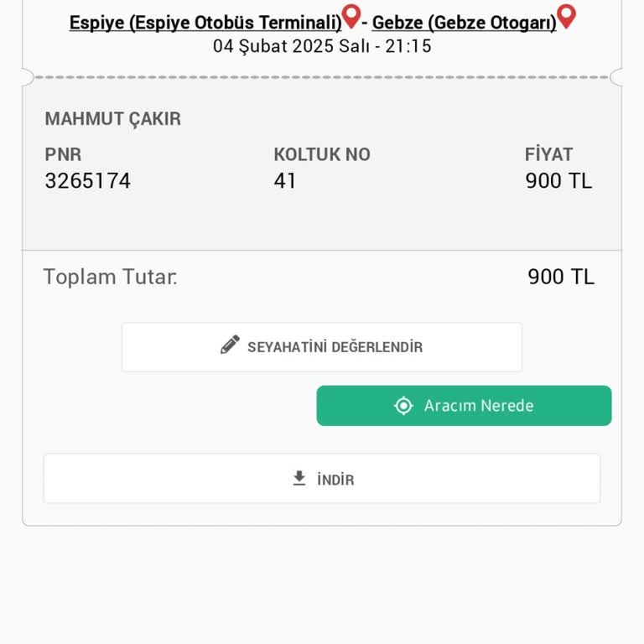This screenshot has height=644, width=644.
Task: Click the download arrow icon
Action: point(299,479)
